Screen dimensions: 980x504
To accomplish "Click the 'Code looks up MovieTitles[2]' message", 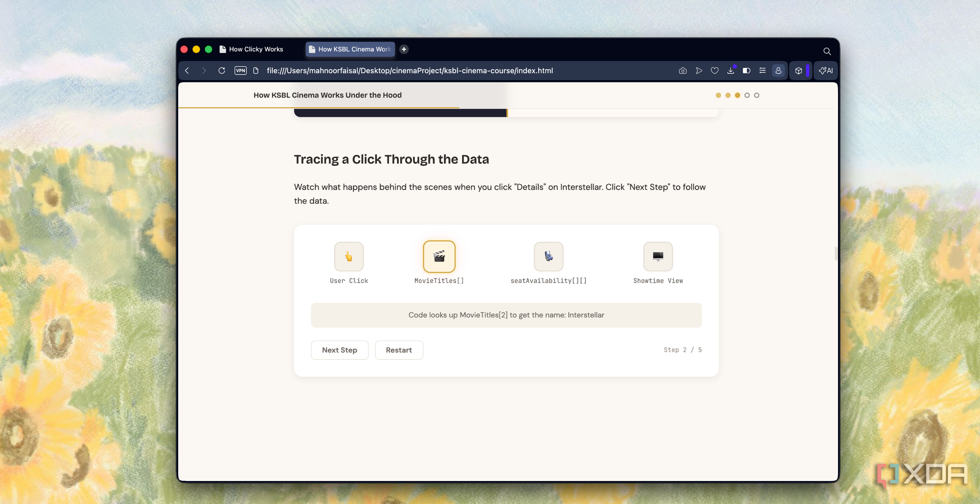I will point(506,315).
